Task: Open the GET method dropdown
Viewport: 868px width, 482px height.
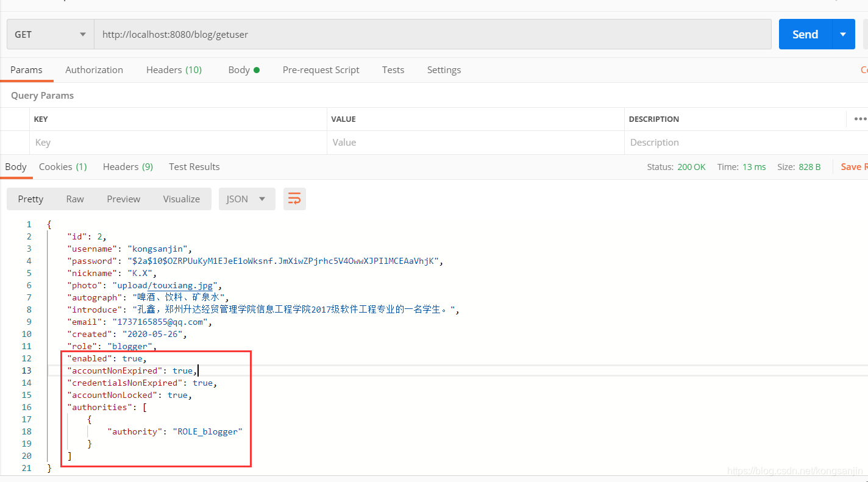Action: point(50,35)
